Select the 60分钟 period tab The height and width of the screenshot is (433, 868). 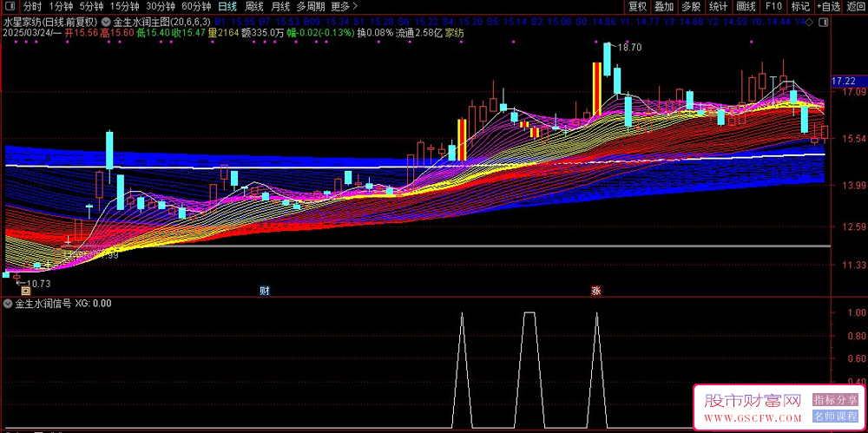click(196, 7)
